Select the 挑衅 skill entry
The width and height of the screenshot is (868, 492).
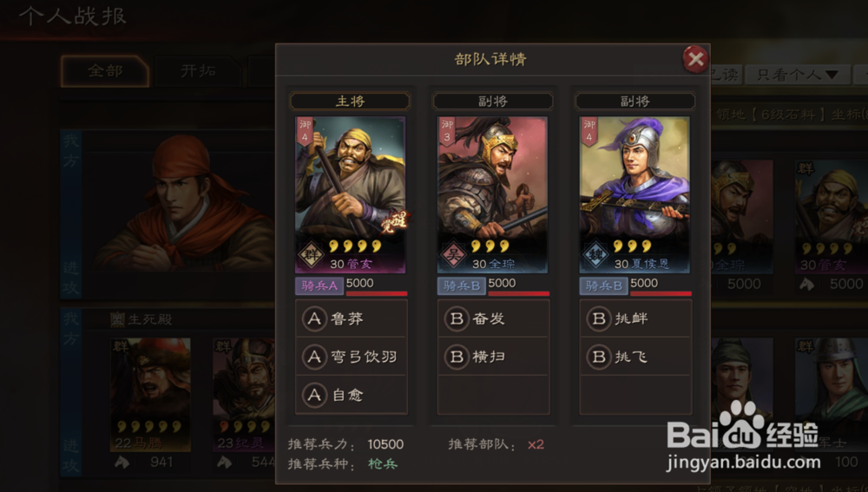pyautogui.click(x=635, y=318)
